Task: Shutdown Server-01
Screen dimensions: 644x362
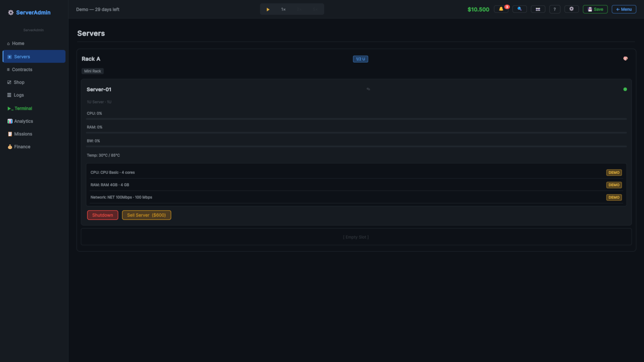Action: coord(103,215)
